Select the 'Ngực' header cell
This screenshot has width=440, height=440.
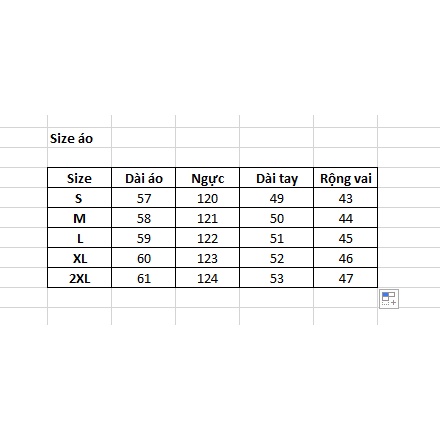[x=207, y=178]
